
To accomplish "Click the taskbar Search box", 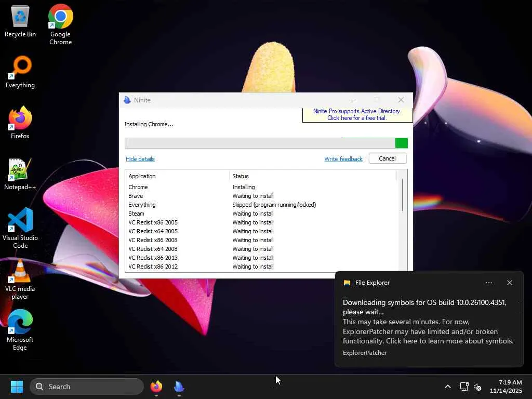I will tap(87, 387).
